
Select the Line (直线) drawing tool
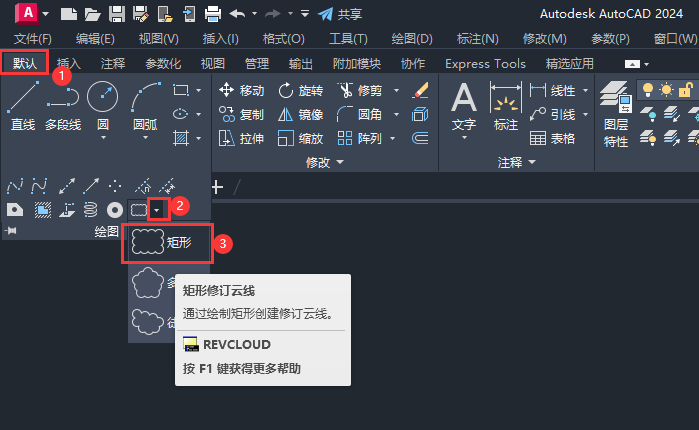click(x=23, y=106)
